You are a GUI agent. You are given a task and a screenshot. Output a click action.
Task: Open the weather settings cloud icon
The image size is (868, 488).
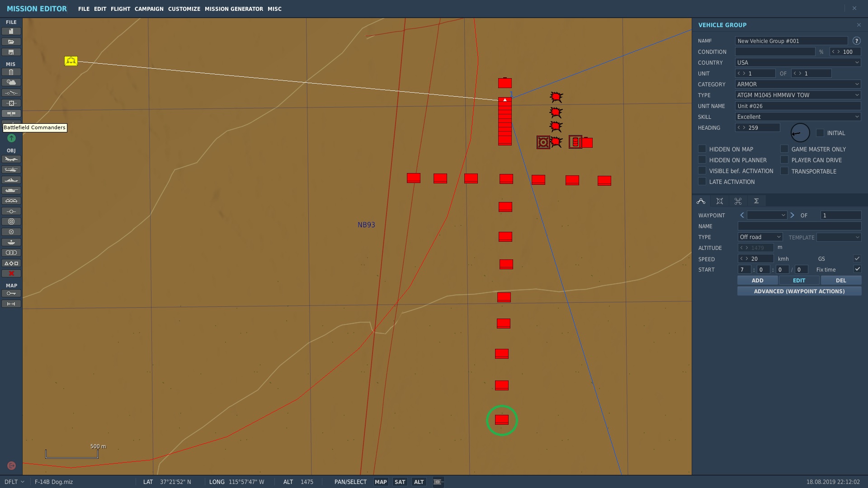point(11,82)
